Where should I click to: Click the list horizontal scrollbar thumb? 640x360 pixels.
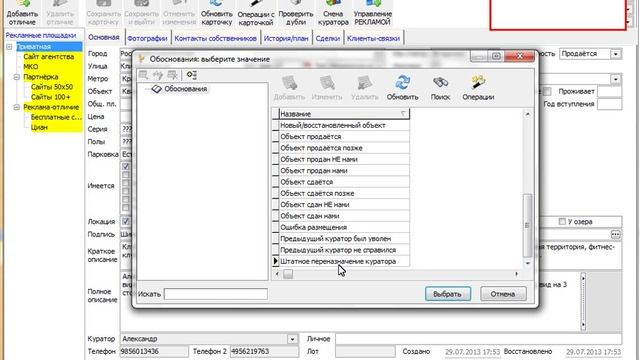(288, 274)
